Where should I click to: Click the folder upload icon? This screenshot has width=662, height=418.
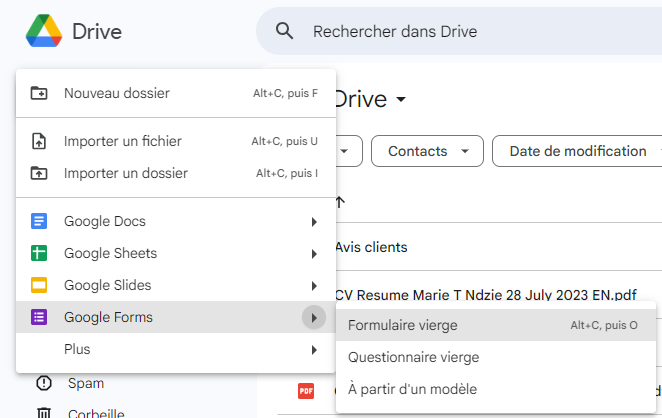click(x=40, y=173)
